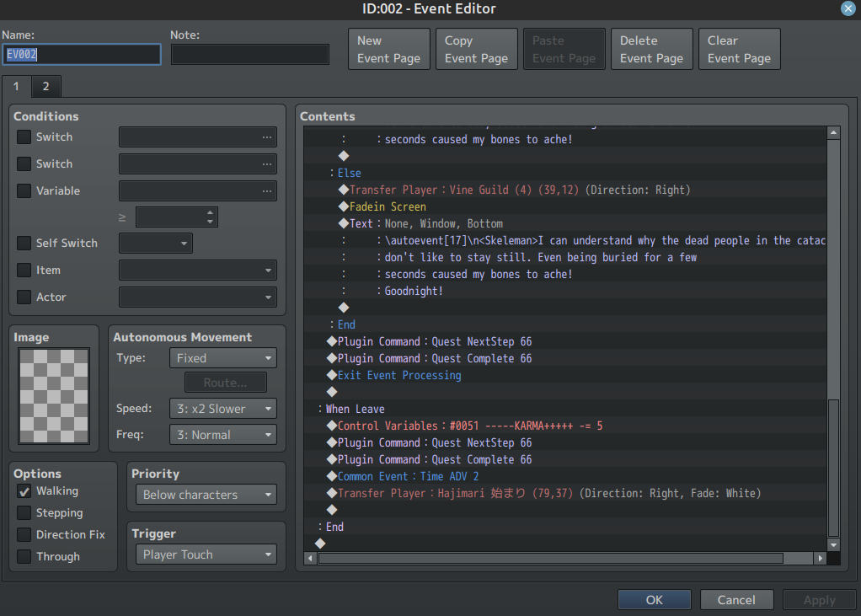Toggle the Walking option checkbox
Viewport: 861px width, 616px height.
24,491
